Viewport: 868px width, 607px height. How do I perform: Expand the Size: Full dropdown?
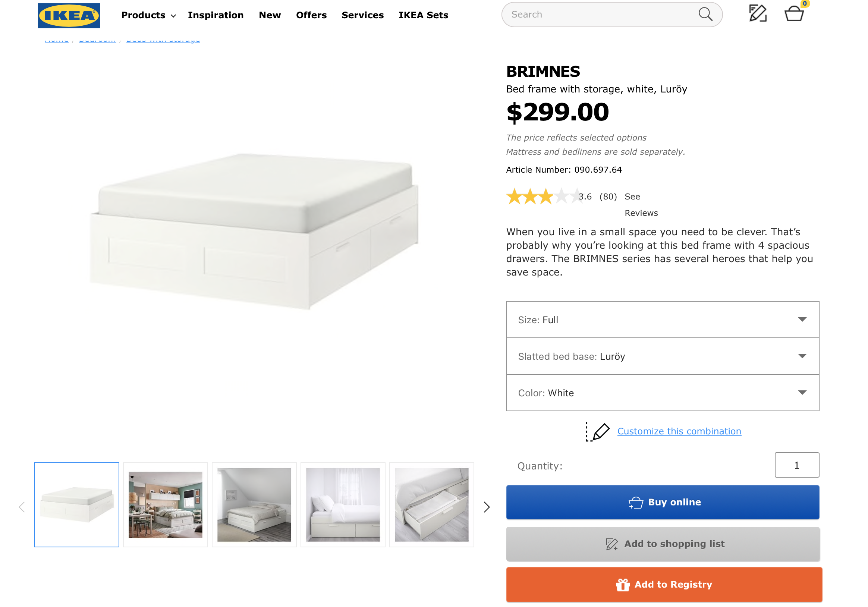coord(662,320)
